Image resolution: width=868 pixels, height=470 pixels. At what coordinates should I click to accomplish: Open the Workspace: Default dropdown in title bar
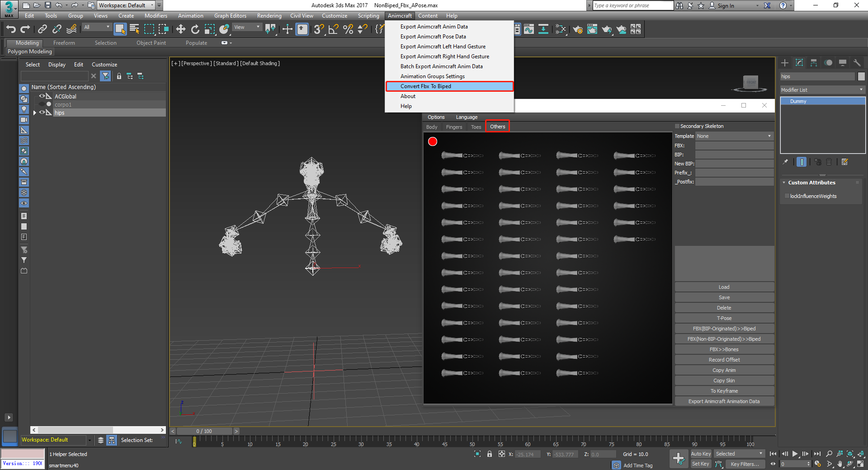[126, 5]
